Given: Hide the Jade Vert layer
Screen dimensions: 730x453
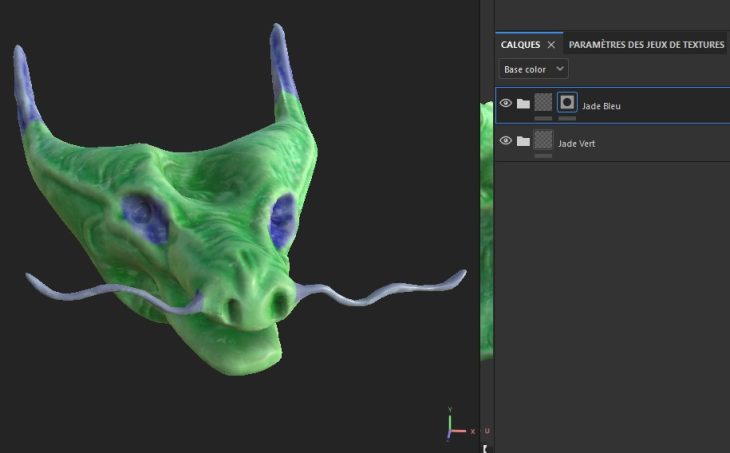Looking at the screenshot, I should coord(506,141).
